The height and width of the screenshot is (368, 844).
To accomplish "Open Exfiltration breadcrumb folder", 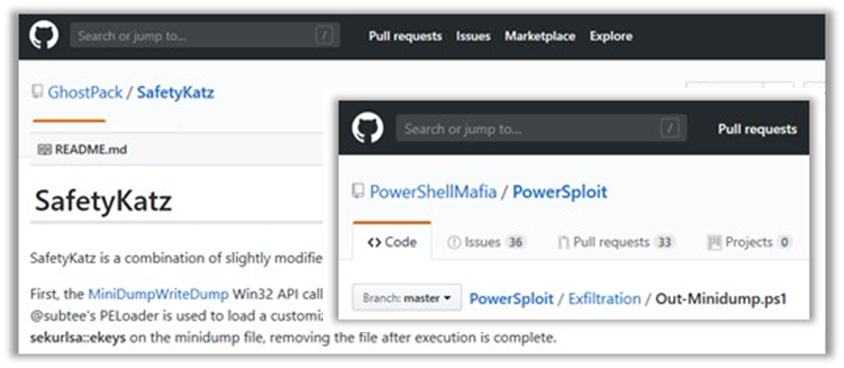I will 604,298.
